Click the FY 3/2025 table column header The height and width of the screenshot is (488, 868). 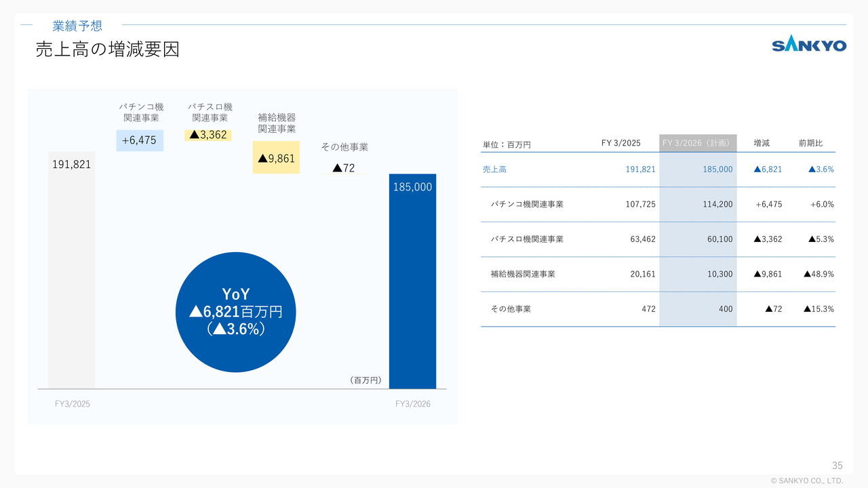point(621,144)
